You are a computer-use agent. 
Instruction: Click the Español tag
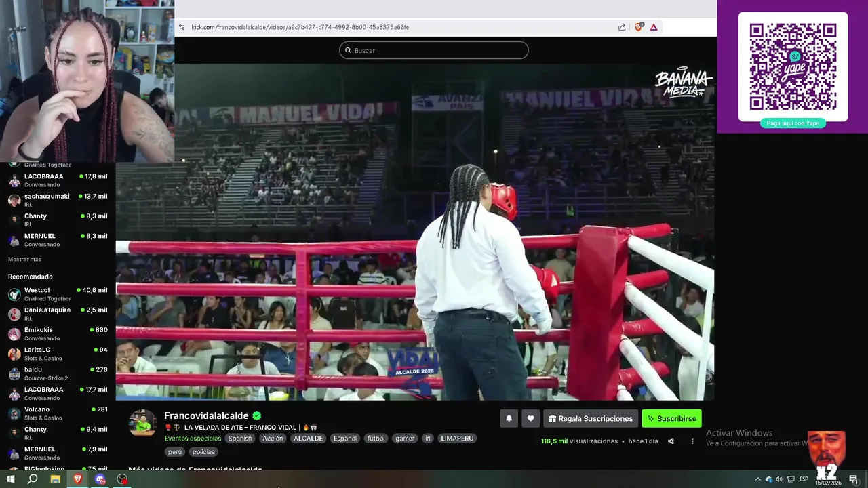tap(344, 439)
